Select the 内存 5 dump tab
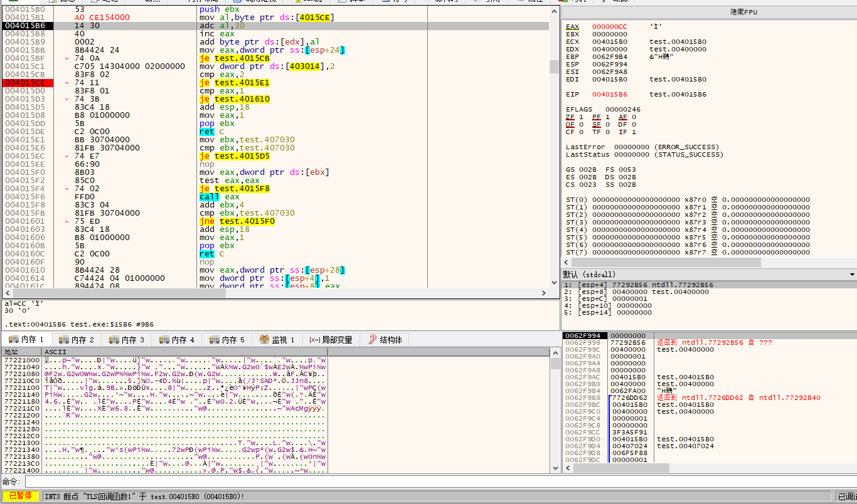 click(226, 339)
